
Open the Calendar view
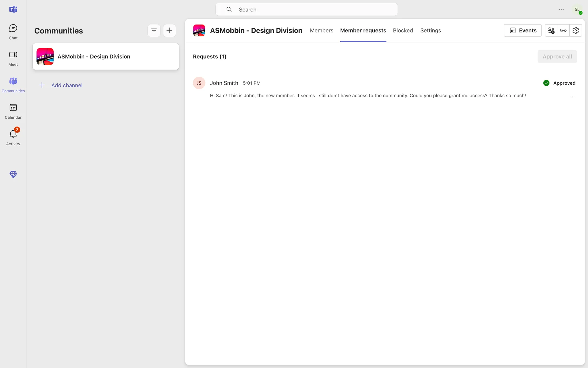click(x=13, y=111)
